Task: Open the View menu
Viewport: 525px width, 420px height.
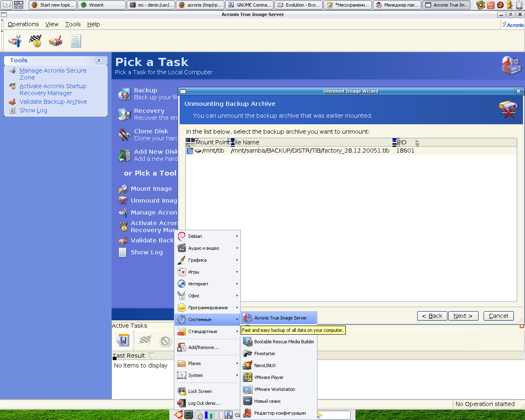Action: 52,24
